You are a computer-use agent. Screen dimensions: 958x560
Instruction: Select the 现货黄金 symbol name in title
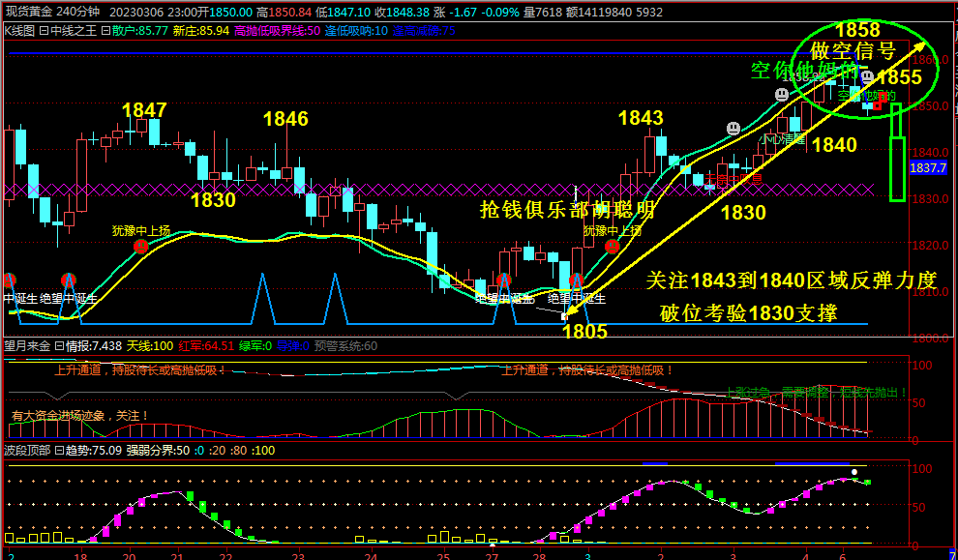pos(27,12)
